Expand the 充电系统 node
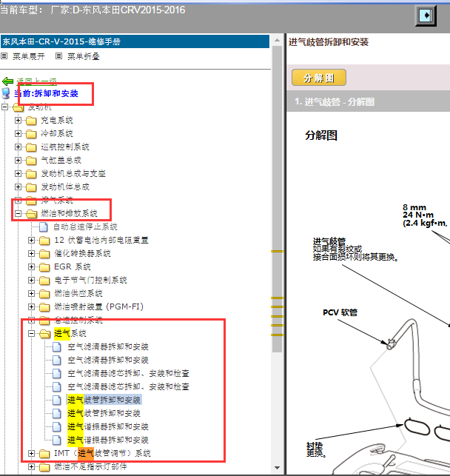 point(18,120)
